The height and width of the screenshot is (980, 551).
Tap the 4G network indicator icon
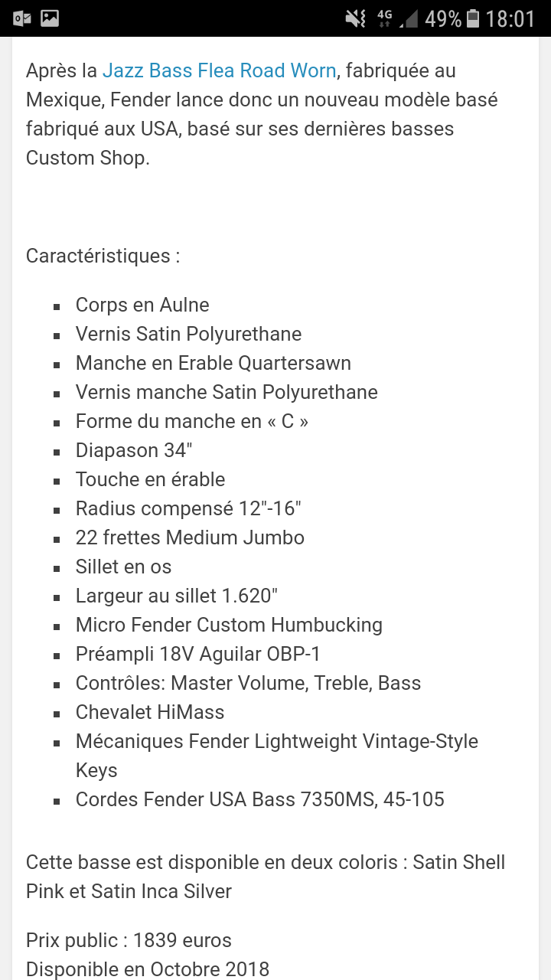(x=384, y=18)
